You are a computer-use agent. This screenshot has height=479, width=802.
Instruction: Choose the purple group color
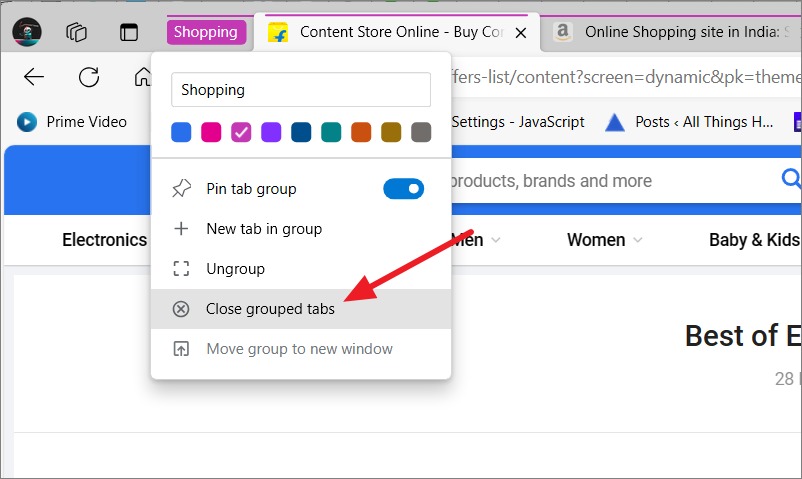tap(271, 132)
